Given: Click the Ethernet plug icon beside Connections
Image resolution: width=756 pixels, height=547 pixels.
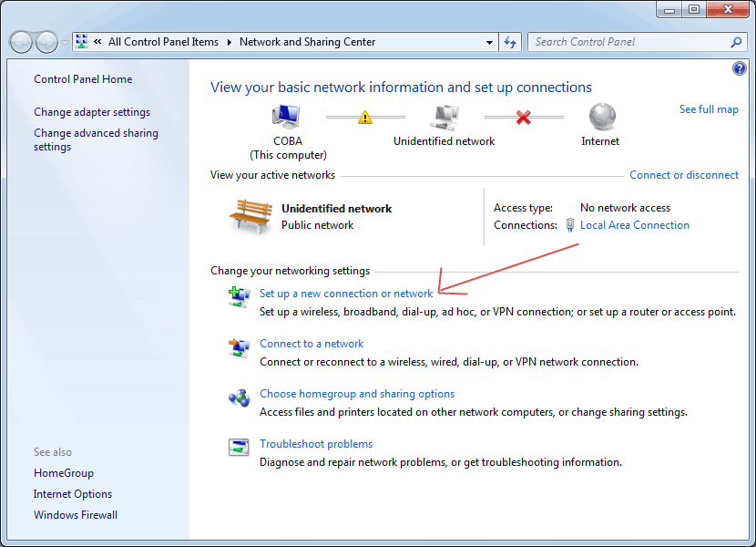Looking at the screenshot, I should point(570,225).
